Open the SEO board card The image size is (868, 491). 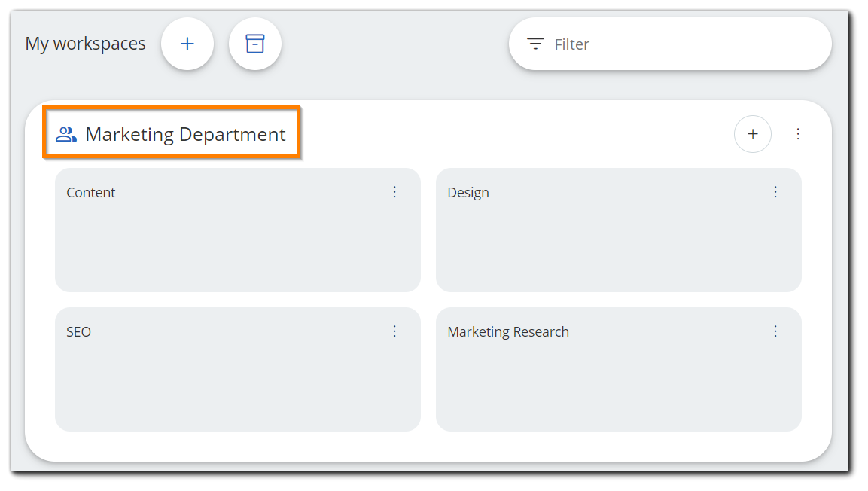237,369
